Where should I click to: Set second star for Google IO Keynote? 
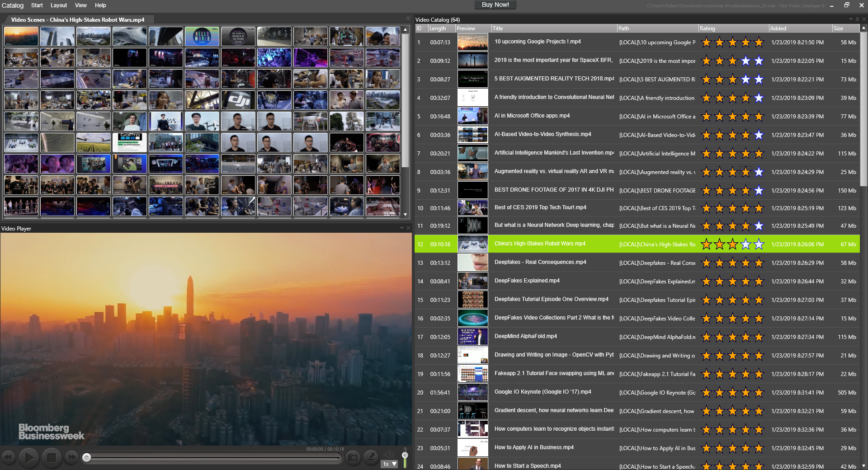(x=720, y=393)
